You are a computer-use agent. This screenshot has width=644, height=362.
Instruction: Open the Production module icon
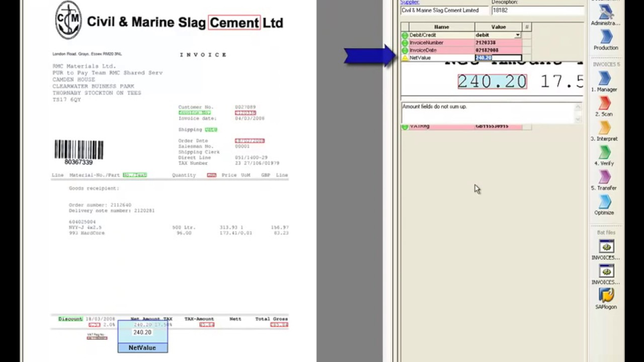point(606,40)
